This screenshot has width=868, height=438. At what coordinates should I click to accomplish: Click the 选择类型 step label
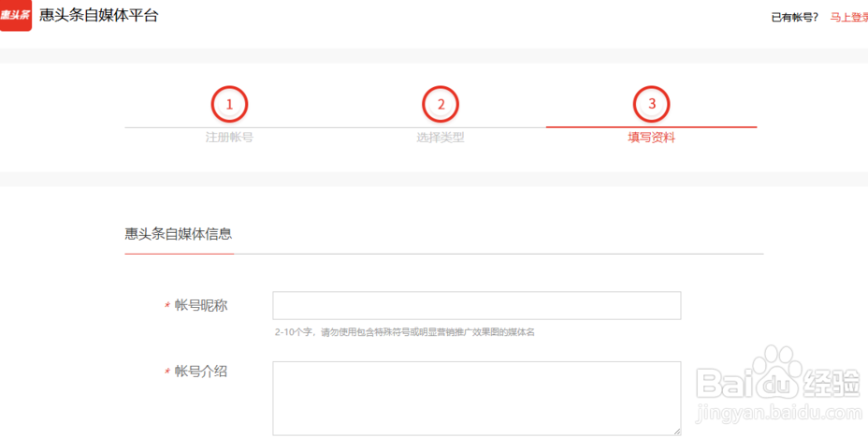[x=441, y=138]
